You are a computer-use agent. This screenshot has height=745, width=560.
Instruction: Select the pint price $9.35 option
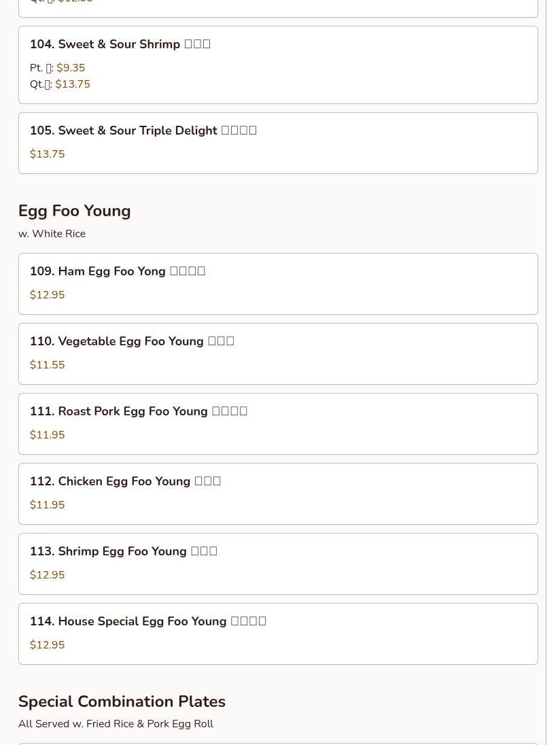pos(71,68)
